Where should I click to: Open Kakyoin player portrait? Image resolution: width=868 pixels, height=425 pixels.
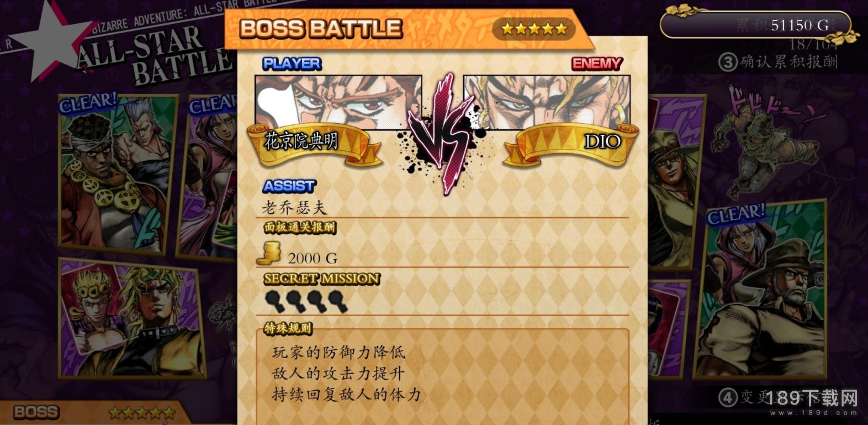coord(338,102)
